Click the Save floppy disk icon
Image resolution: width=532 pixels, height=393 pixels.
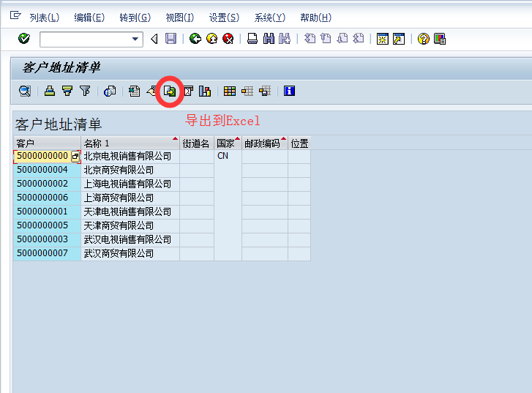coord(171,39)
